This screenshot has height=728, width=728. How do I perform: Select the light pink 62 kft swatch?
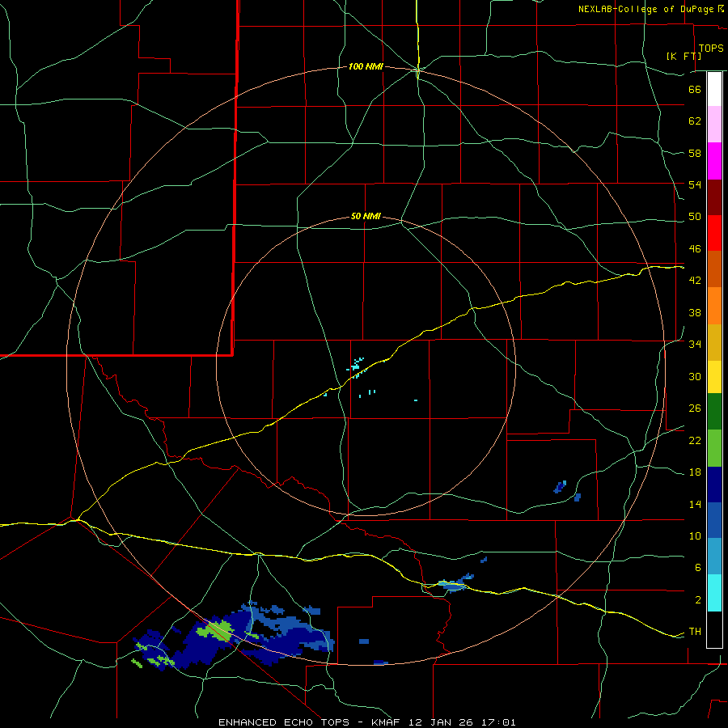[x=714, y=124]
